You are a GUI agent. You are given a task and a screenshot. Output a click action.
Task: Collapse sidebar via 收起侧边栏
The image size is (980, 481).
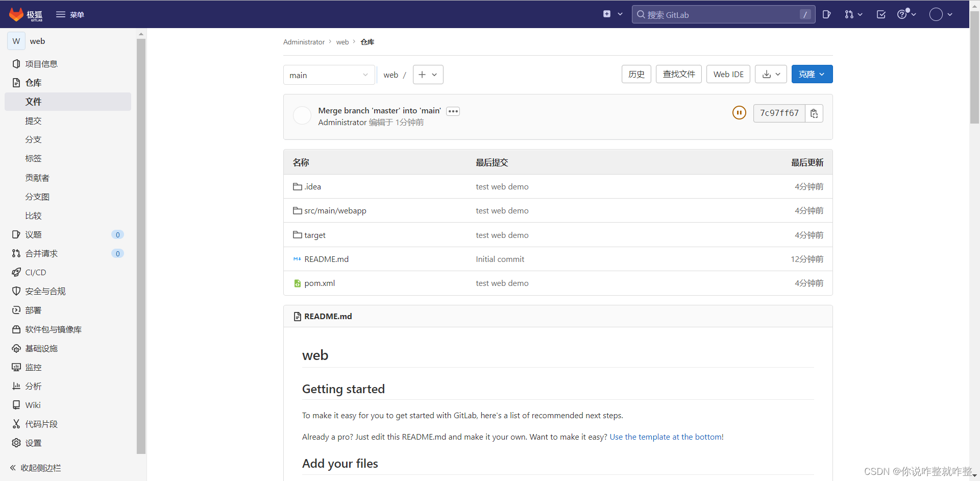click(36, 468)
